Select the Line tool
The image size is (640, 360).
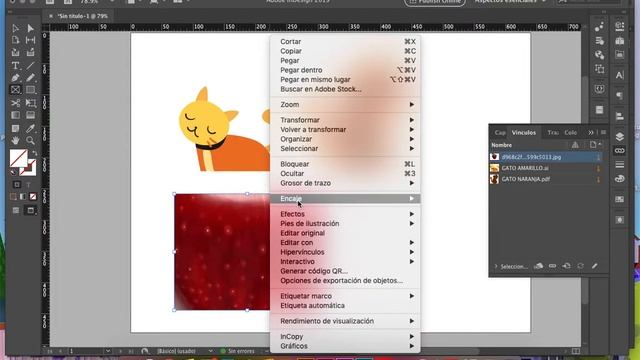tap(30, 65)
